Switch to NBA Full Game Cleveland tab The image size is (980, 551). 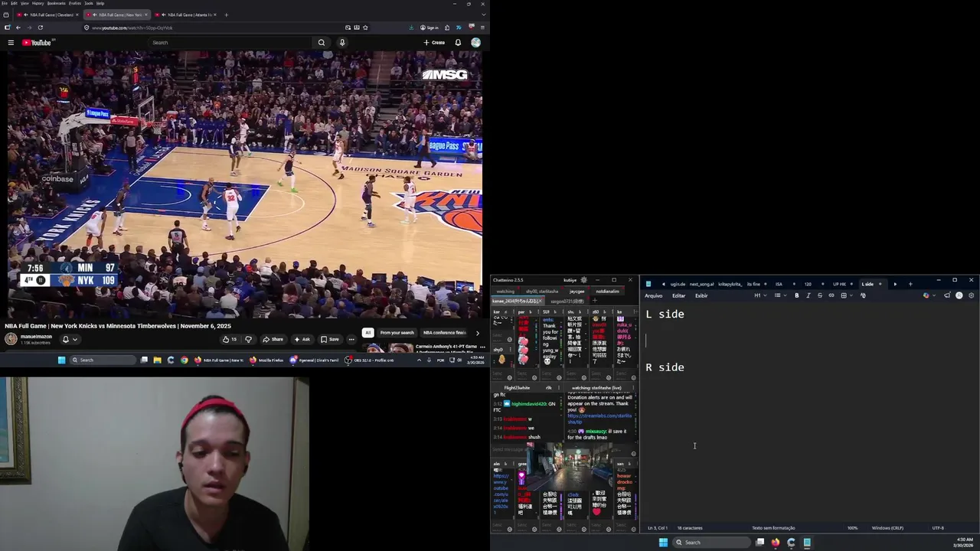(x=48, y=15)
